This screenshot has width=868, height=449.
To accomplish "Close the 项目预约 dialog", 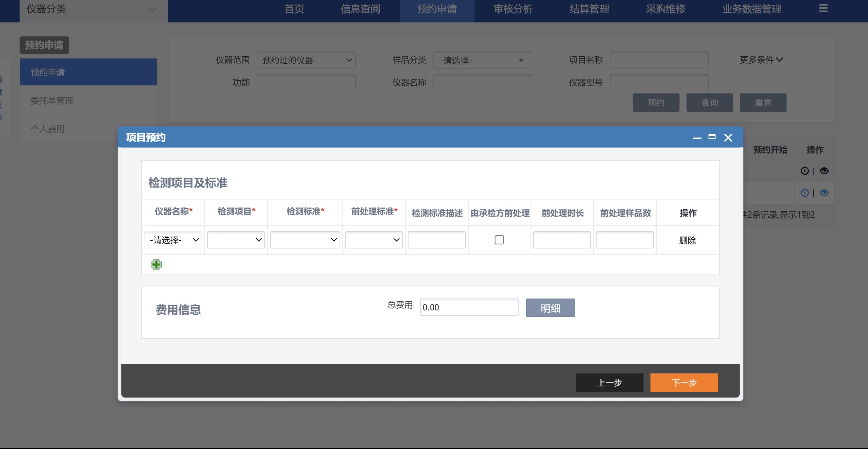I will pos(728,138).
